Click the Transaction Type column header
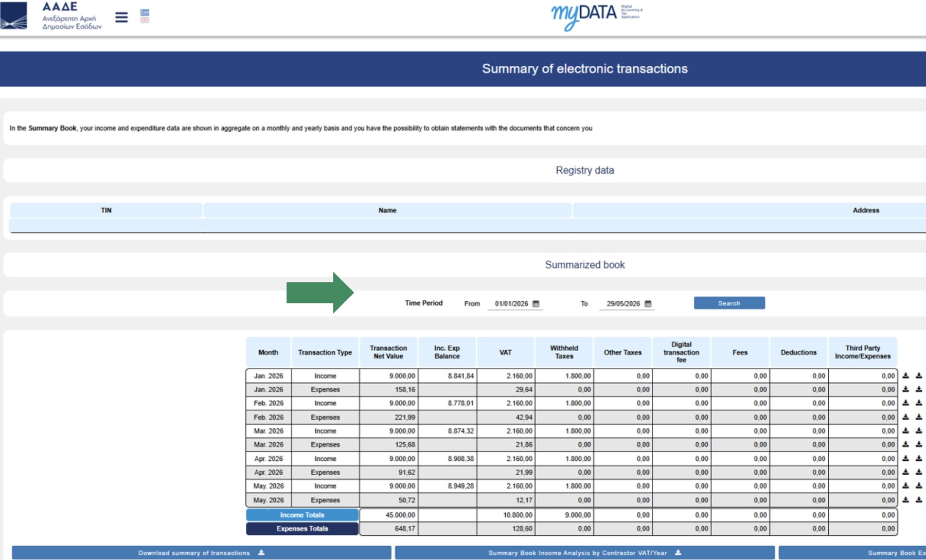This screenshot has height=560, width=926. 325,352
